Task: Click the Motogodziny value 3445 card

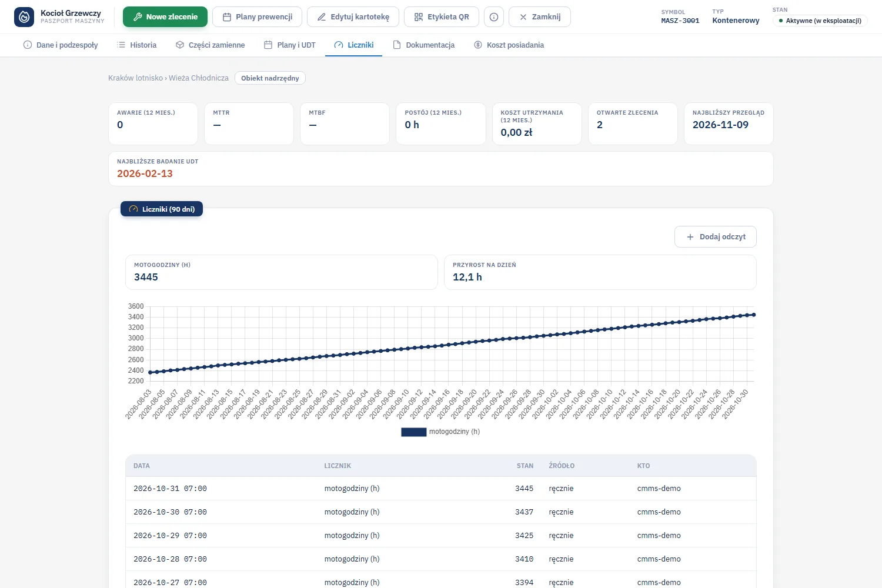Action: tap(282, 272)
